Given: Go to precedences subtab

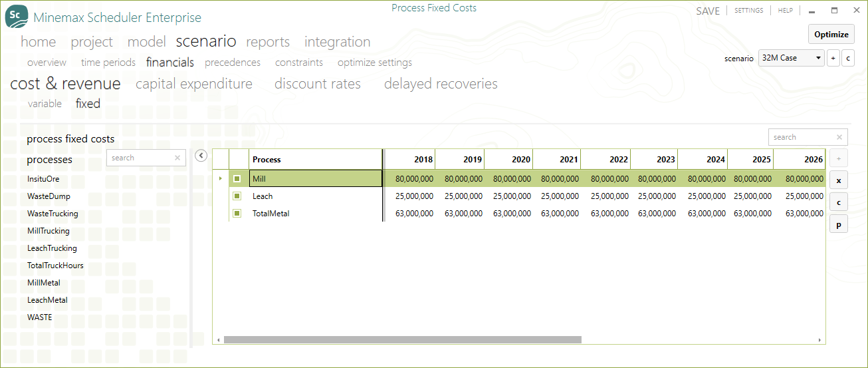Looking at the screenshot, I should [x=233, y=63].
